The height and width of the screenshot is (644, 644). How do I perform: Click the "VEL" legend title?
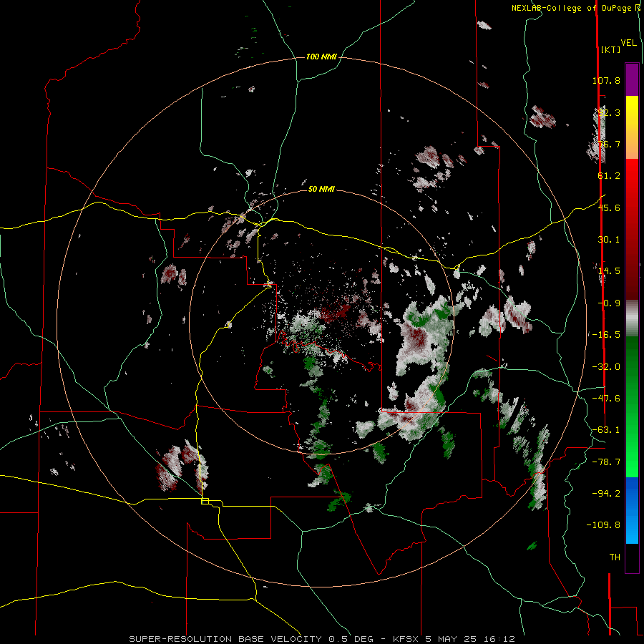[x=628, y=43]
